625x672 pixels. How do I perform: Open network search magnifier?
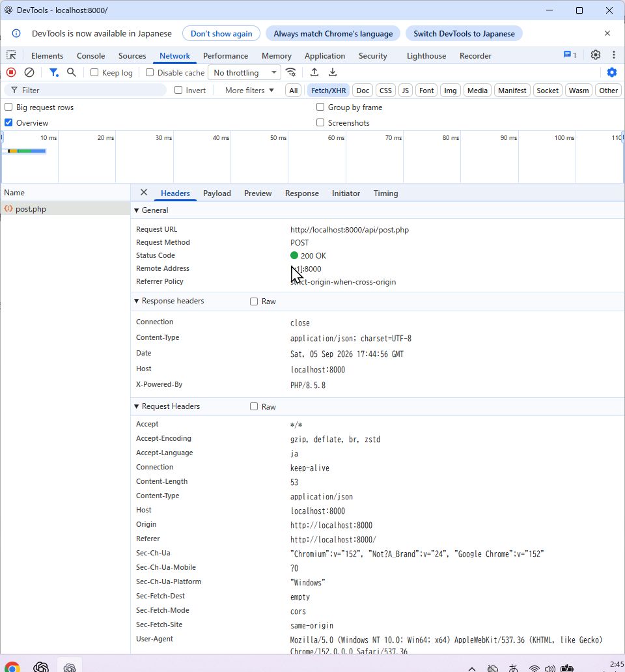(x=72, y=72)
